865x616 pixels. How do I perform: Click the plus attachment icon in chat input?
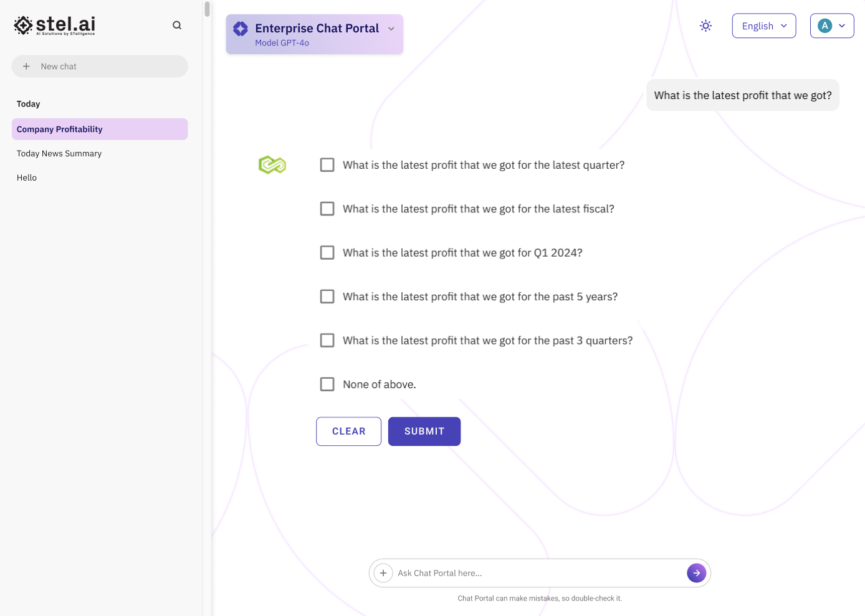383,573
